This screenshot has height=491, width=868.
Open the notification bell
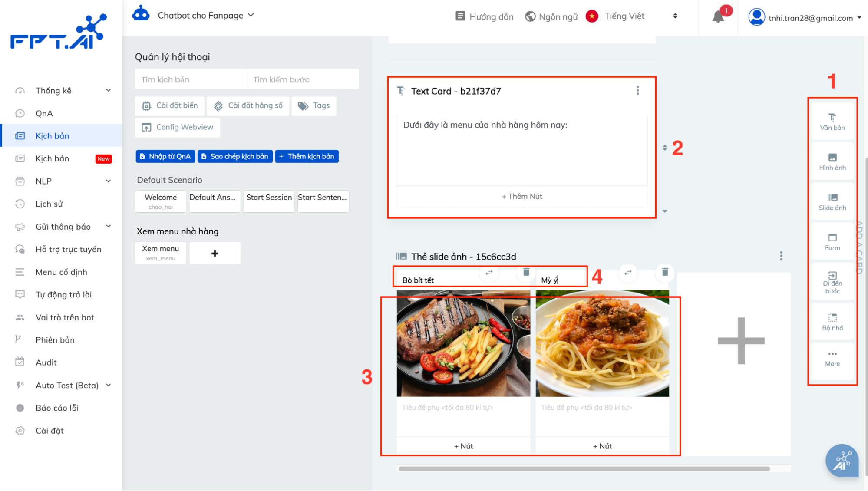point(718,16)
